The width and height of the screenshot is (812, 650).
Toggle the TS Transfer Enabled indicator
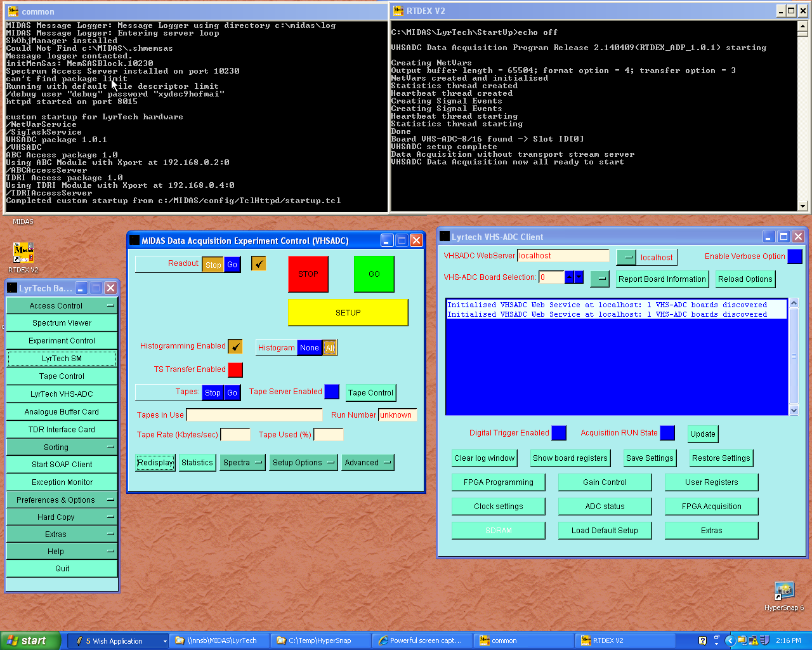[235, 369]
